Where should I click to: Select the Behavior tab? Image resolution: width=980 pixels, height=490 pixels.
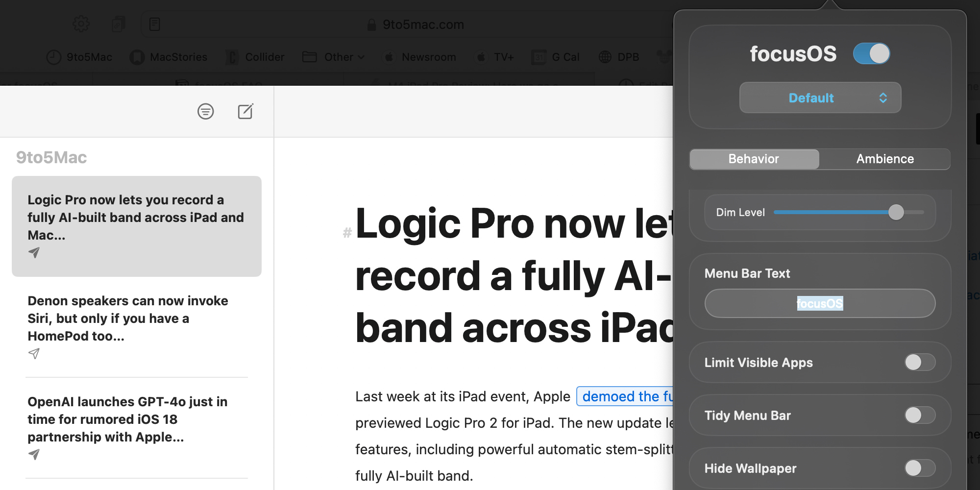click(754, 159)
